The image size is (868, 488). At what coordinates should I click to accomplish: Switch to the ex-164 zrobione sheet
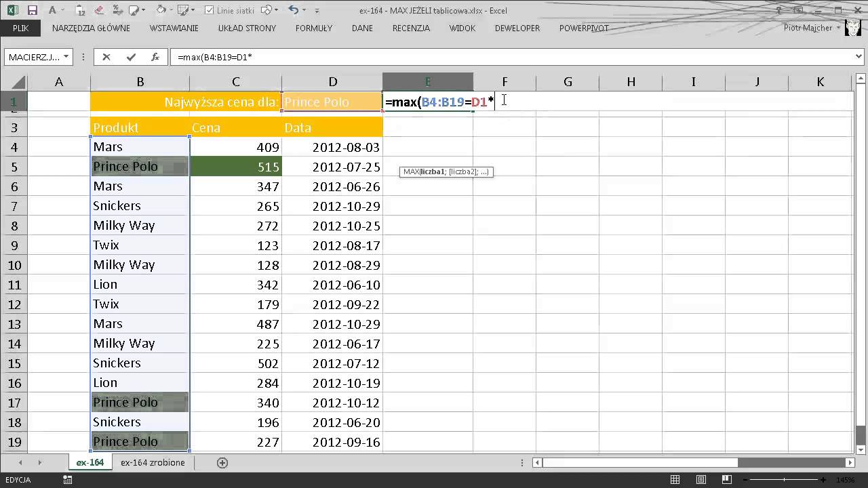click(153, 462)
